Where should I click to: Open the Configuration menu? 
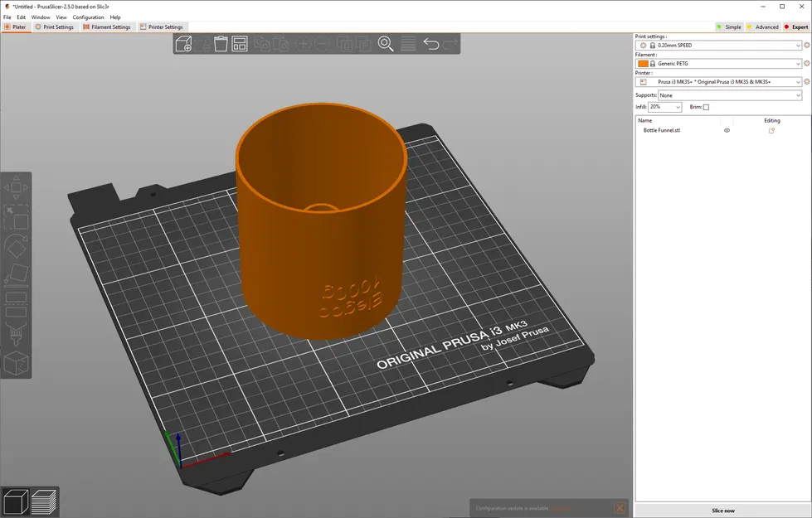click(88, 17)
